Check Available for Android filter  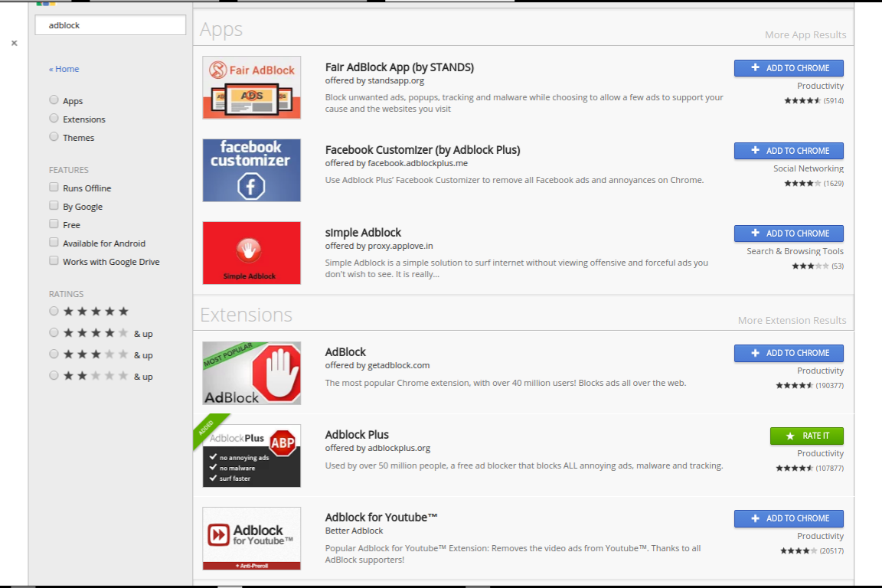tap(54, 242)
